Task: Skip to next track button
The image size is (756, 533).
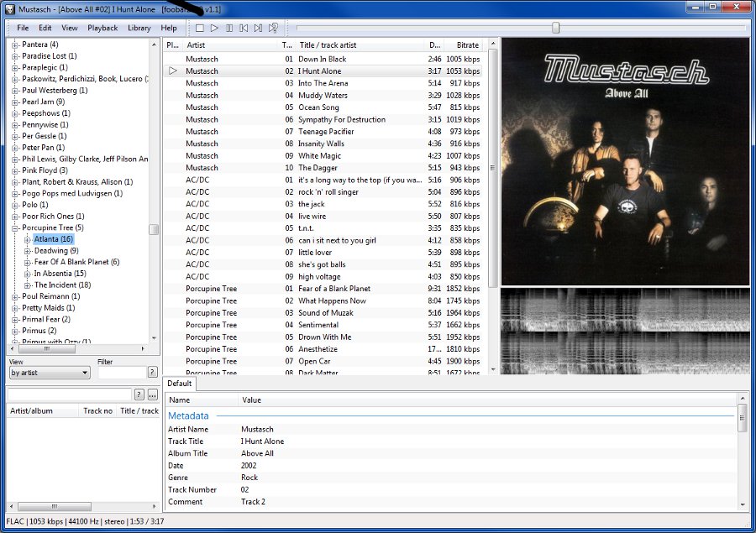Action: 259,28
